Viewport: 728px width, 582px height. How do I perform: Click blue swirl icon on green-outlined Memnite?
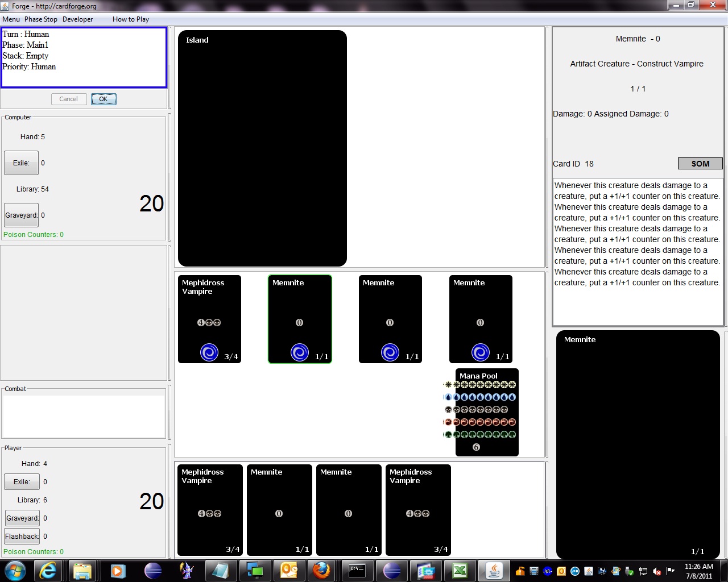tap(300, 353)
